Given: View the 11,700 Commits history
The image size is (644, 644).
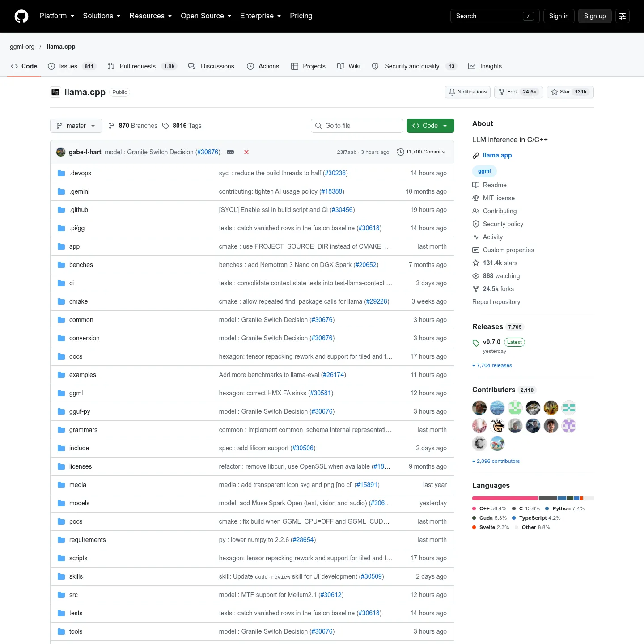Looking at the screenshot, I should click(x=420, y=152).
